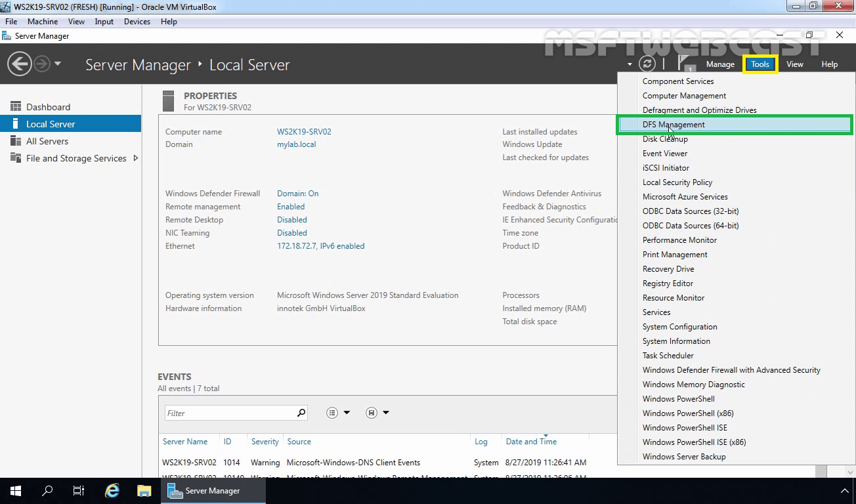Open Task View icon on taskbar
Viewport: 856px width, 504px height.
(79, 491)
